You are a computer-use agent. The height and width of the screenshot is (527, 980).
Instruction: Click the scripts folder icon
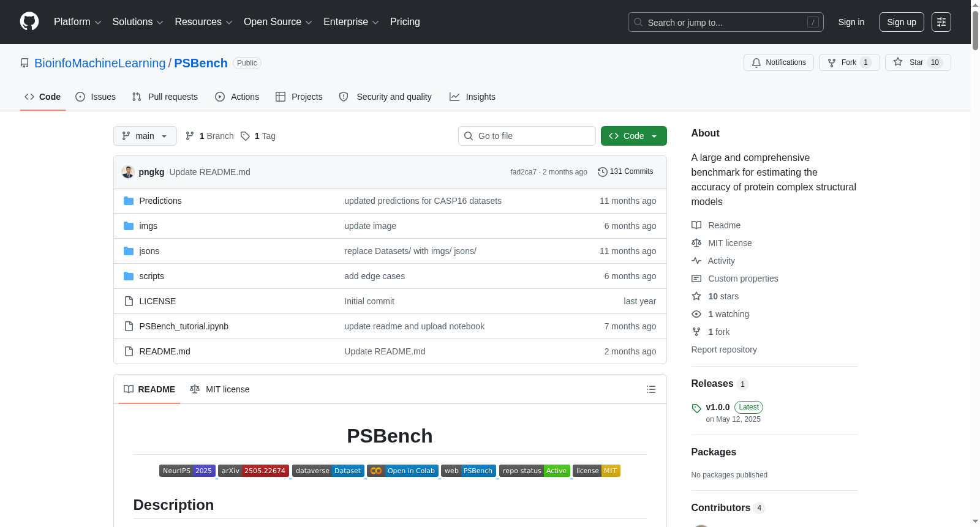click(129, 276)
